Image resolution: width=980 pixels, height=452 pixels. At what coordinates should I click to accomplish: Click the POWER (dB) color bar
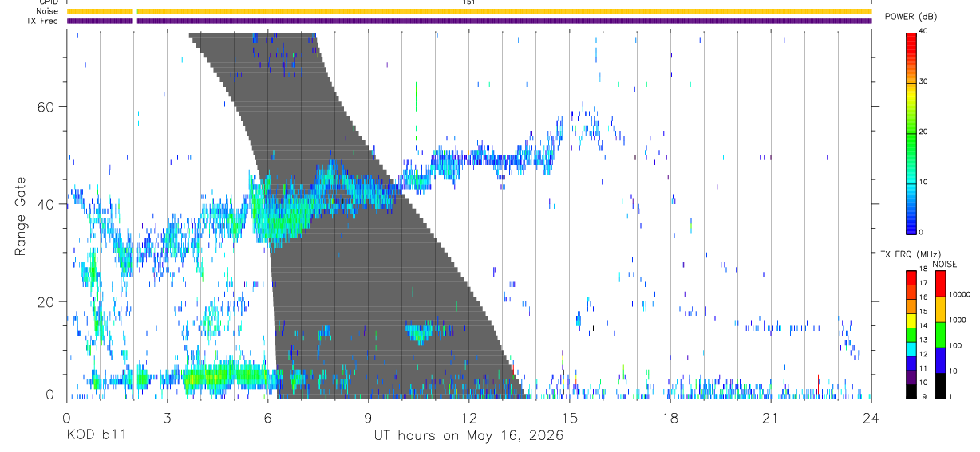(911, 132)
